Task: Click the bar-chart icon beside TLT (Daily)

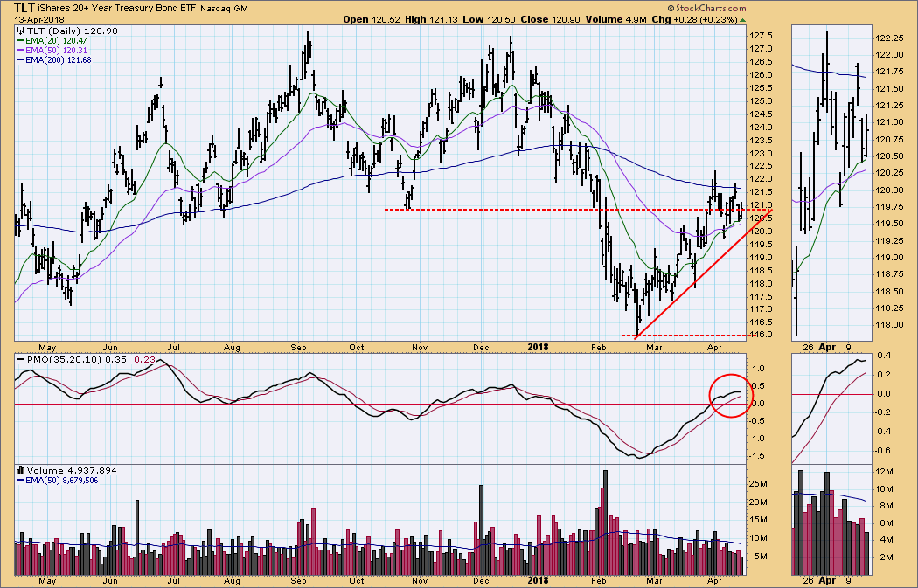Action: point(20,31)
